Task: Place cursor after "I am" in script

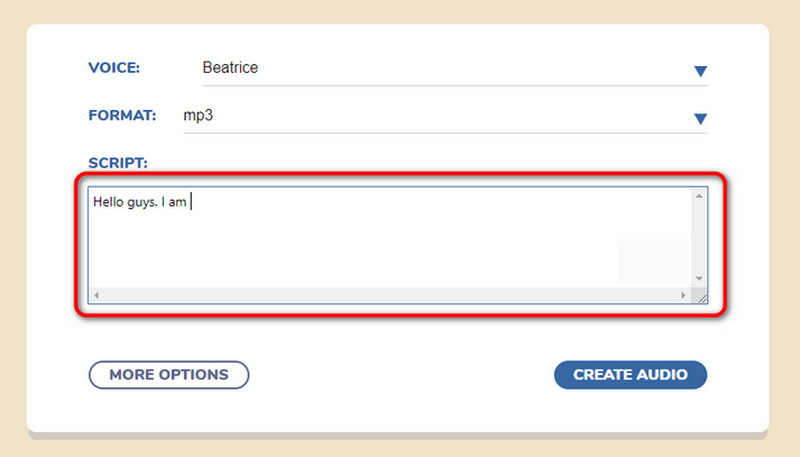Action: coord(188,202)
